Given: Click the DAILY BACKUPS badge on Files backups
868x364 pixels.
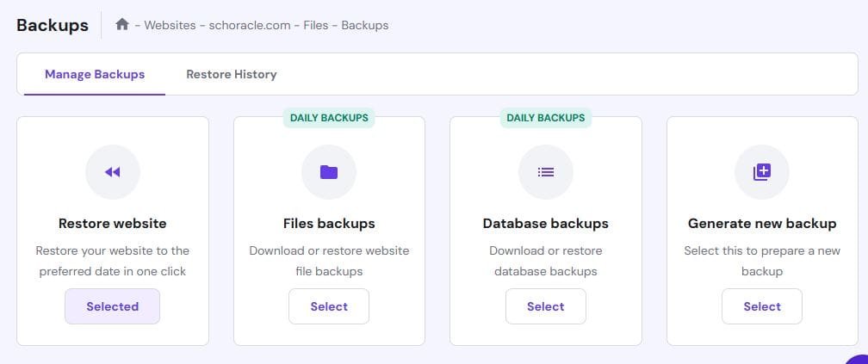Looking at the screenshot, I should click(329, 118).
